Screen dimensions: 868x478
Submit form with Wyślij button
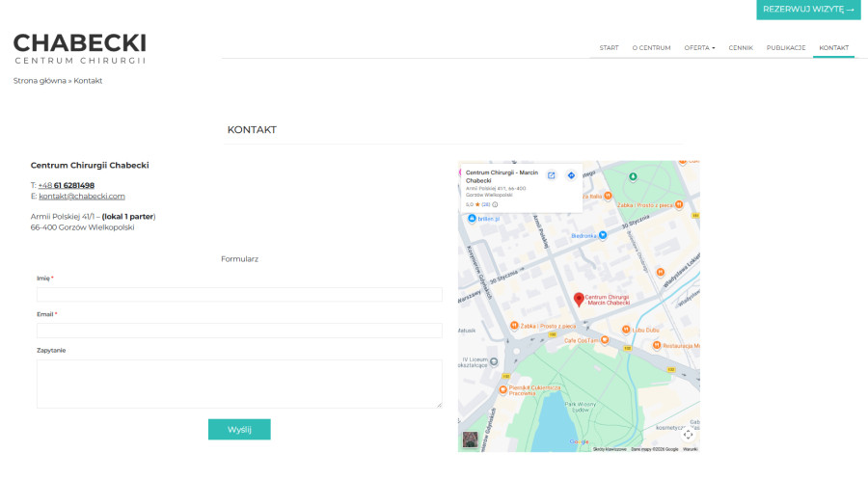click(x=239, y=430)
